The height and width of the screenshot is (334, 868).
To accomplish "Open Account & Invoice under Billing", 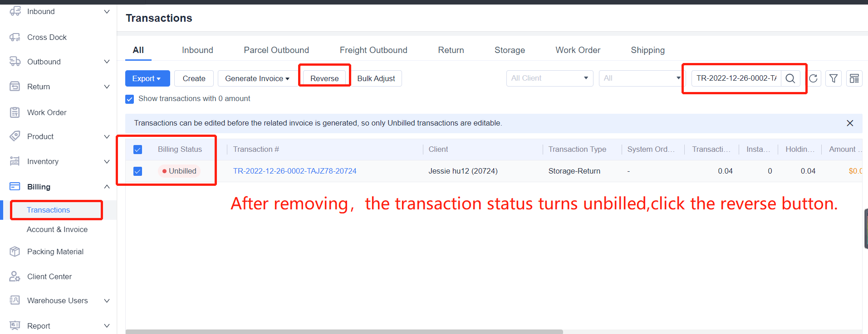I will [57, 230].
